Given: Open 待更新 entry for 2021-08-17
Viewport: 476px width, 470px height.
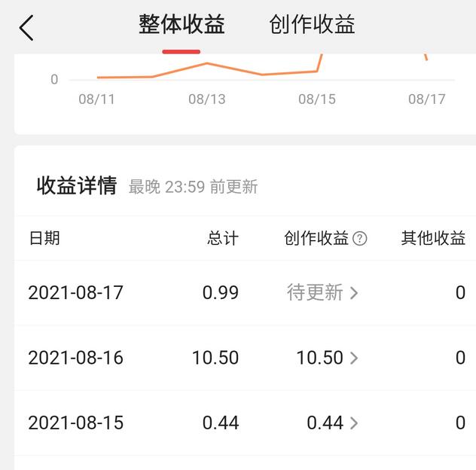Looking at the screenshot, I should click(x=315, y=292).
